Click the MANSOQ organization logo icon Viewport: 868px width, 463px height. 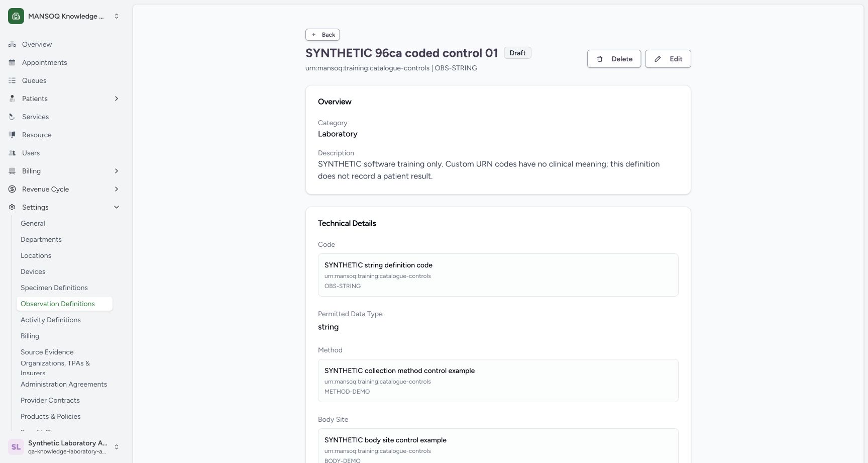pos(16,16)
